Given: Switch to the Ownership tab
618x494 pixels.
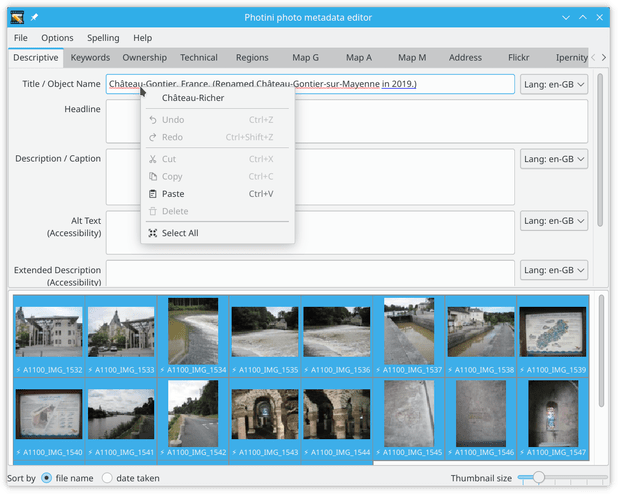Looking at the screenshot, I should [145, 58].
